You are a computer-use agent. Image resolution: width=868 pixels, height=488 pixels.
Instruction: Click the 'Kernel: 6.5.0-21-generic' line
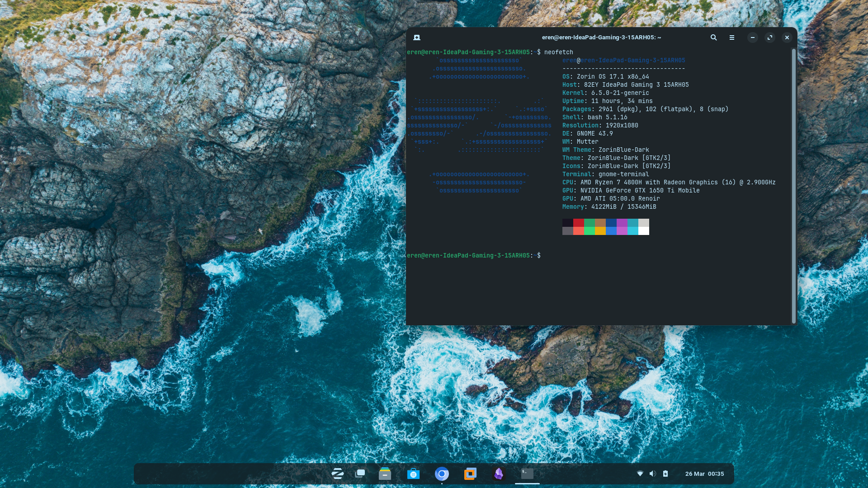(605, 93)
